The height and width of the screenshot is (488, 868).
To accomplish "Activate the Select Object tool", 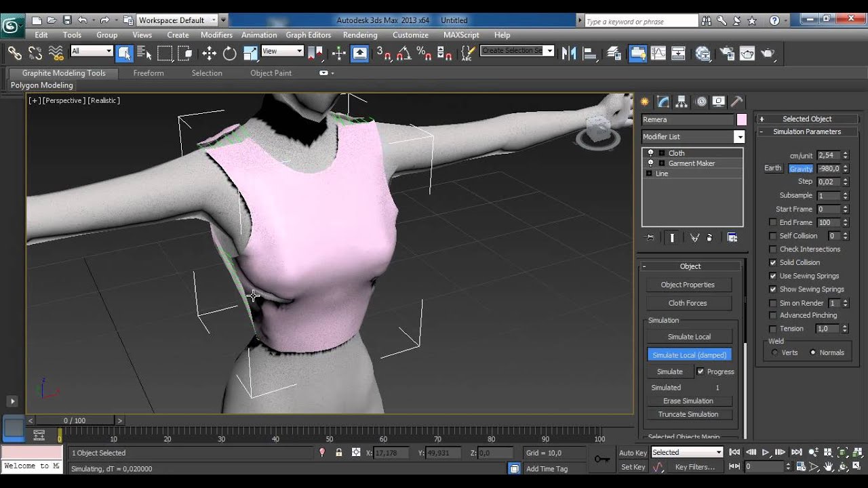I will (x=124, y=53).
